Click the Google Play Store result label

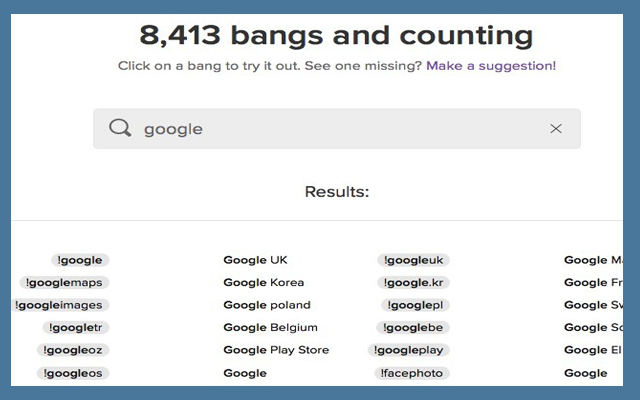(x=276, y=350)
